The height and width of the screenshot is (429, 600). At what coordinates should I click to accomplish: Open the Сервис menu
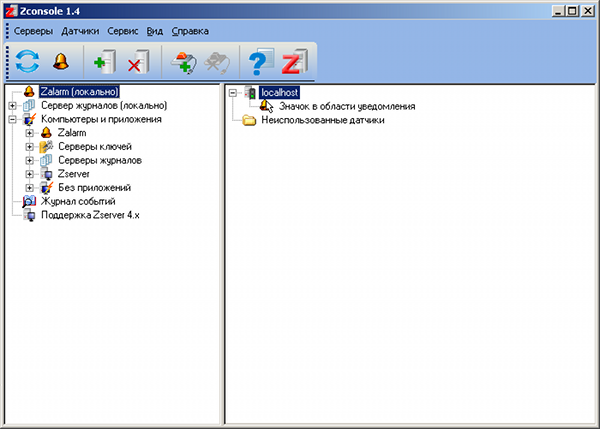[123, 31]
